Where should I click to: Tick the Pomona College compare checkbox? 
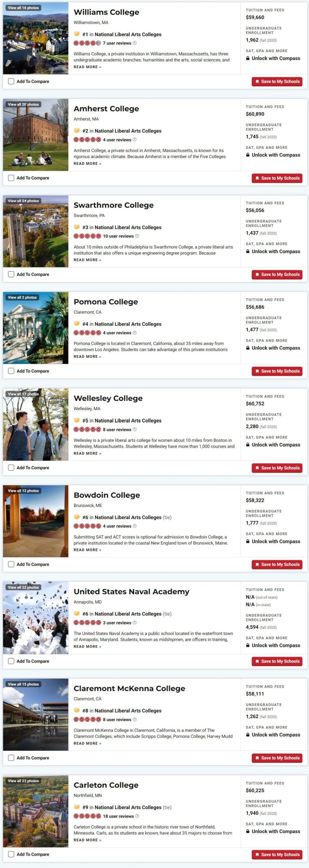coord(11,371)
